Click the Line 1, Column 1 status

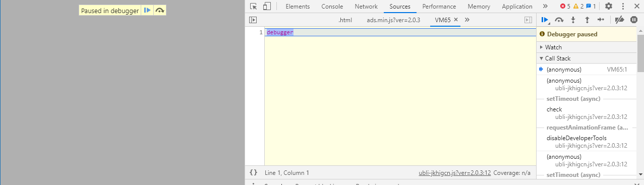tap(287, 173)
